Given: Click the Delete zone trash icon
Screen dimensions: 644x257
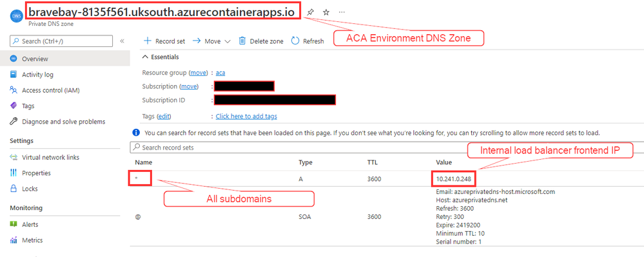Looking at the screenshot, I should pyautogui.click(x=242, y=41).
